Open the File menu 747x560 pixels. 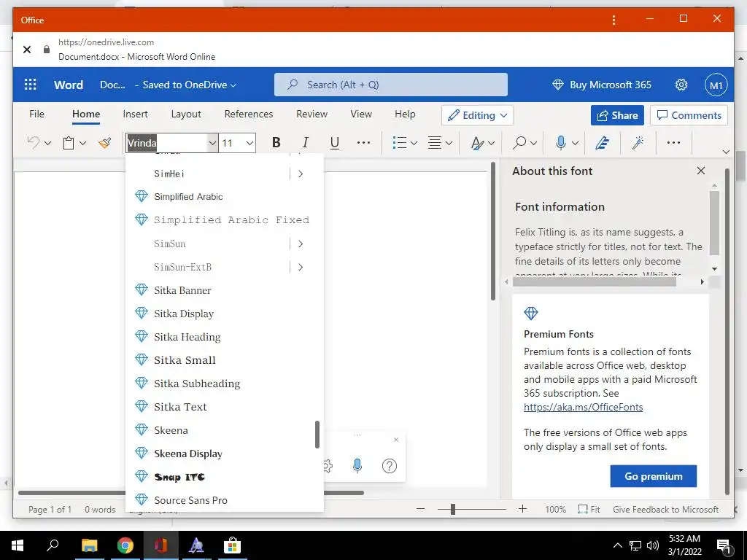(x=36, y=114)
